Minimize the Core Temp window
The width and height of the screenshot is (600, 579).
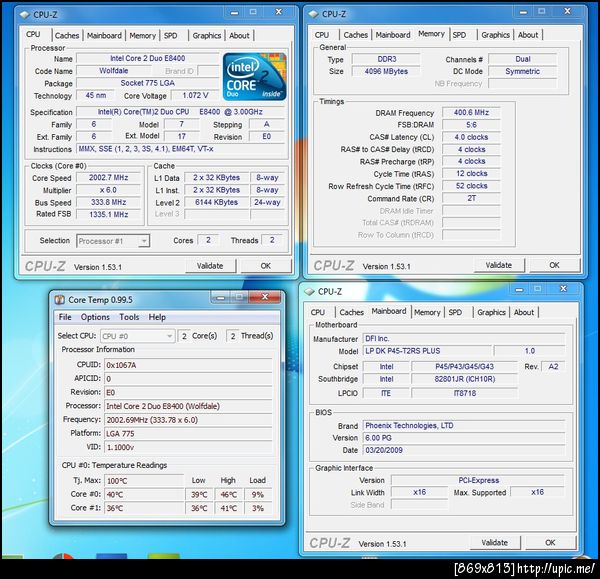pos(220,297)
